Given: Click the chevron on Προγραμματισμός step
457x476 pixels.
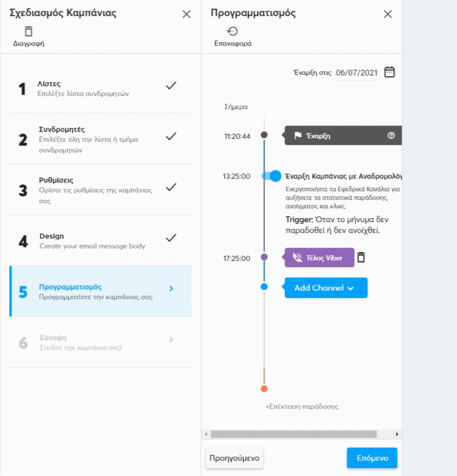Looking at the screenshot, I should [x=171, y=289].
